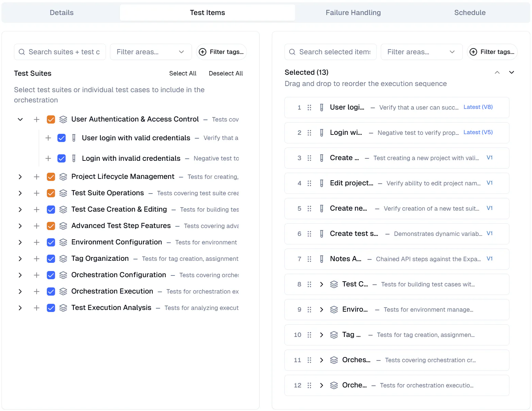This screenshot has width=532, height=411.
Task: Expand the Test Suite Operations suite
Action: coord(20,193)
